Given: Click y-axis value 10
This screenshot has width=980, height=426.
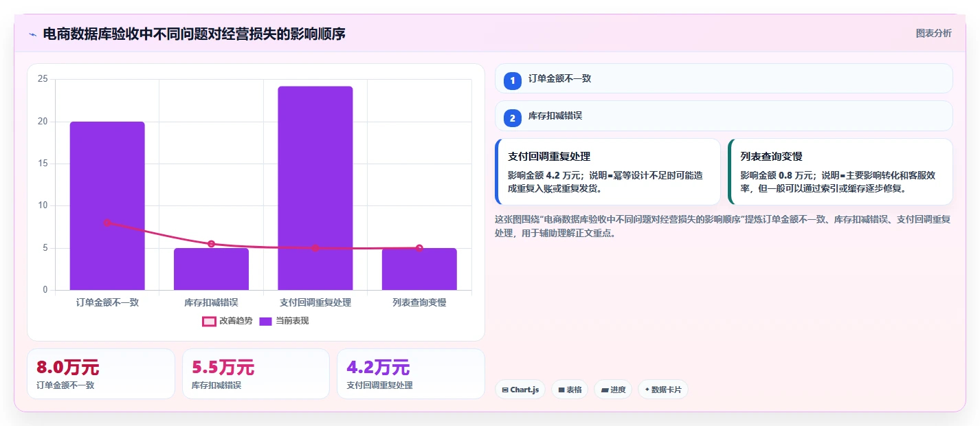Looking at the screenshot, I should pos(43,205).
